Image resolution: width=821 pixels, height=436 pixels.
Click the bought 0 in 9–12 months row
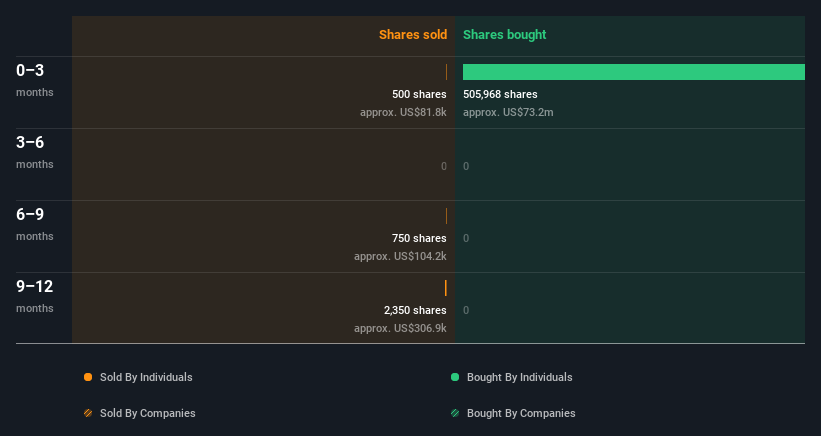466,310
